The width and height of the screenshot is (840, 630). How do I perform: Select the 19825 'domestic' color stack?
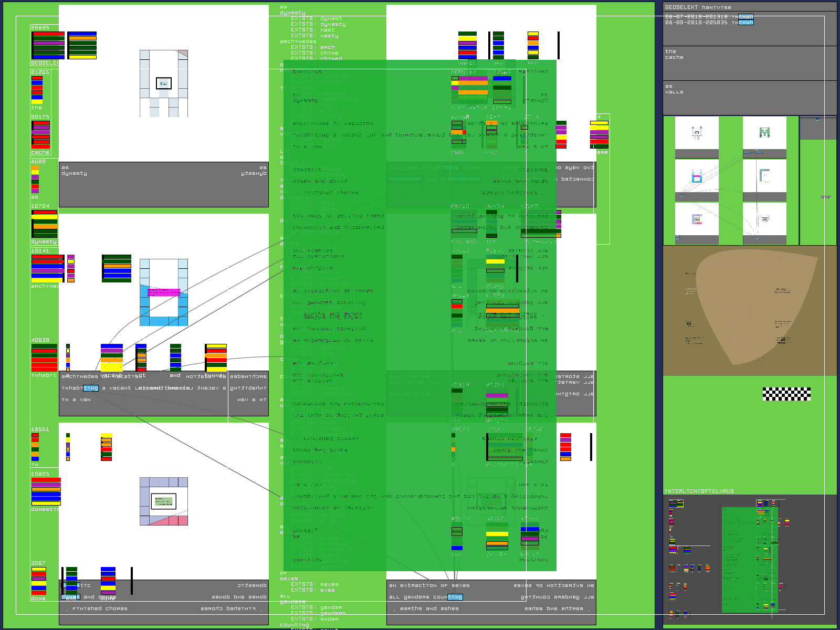coord(46,491)
